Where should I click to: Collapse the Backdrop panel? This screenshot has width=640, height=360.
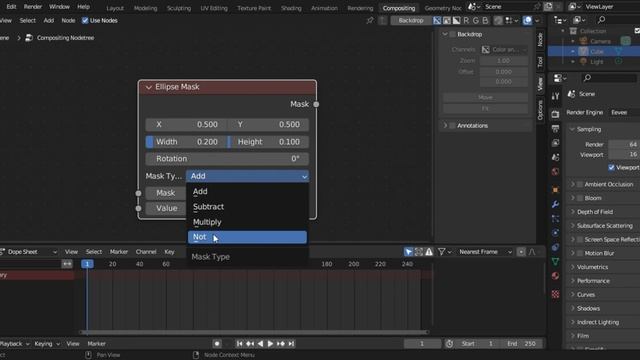tap(445, 34)
